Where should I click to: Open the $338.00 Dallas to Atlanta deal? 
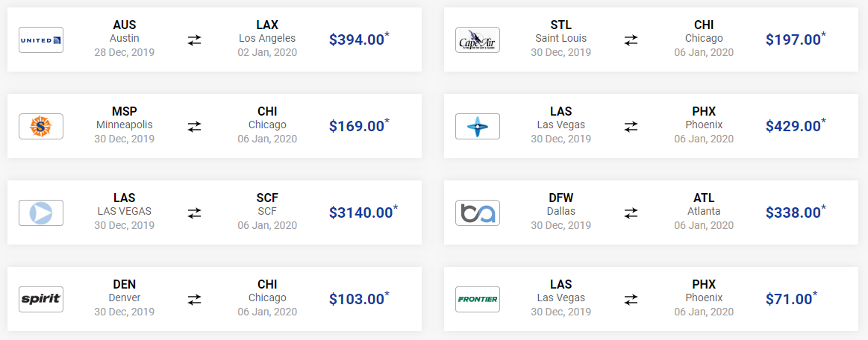796,212
